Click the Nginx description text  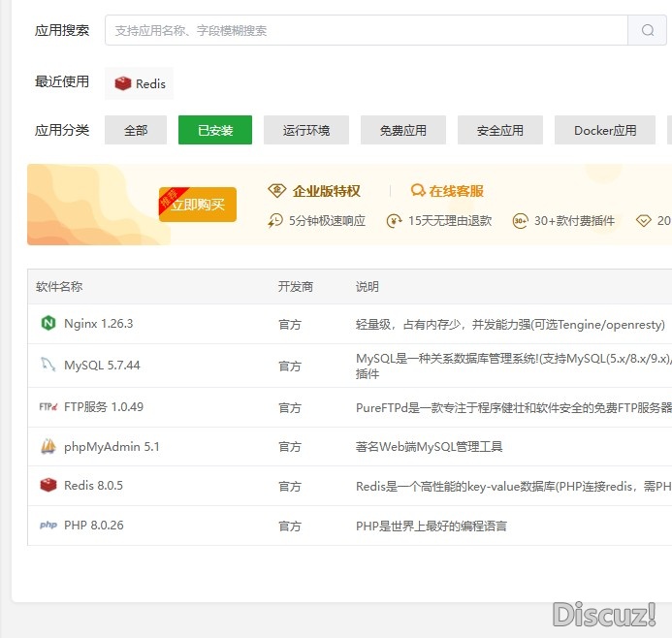(x=510, y=325)
